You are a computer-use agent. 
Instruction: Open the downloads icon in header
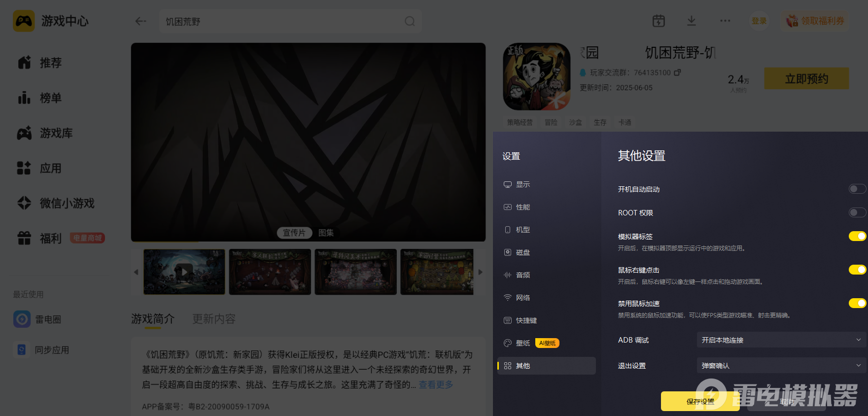click(x=692, y=21)
